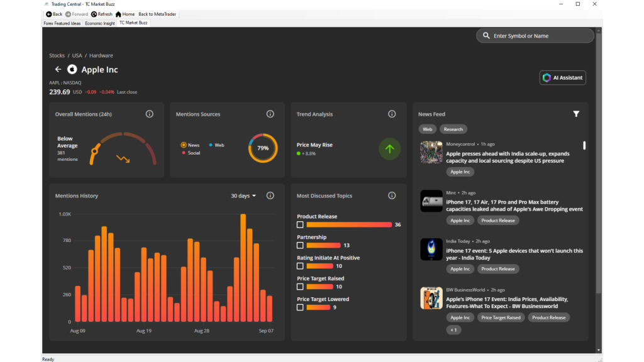Maximize the Trading Central window

coord(578,4)
